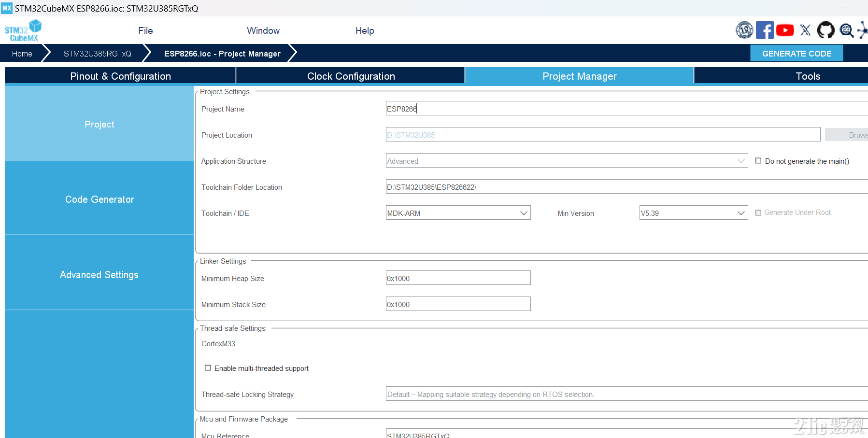Open the Facebook icon link
Viewport: 868px width, 438px height.
(x=765, y=30)
